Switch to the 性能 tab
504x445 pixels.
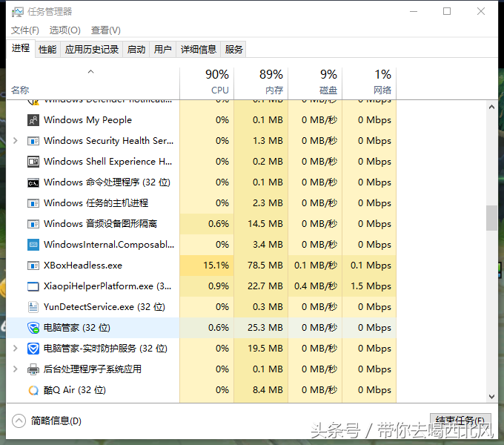pos(47,49)
